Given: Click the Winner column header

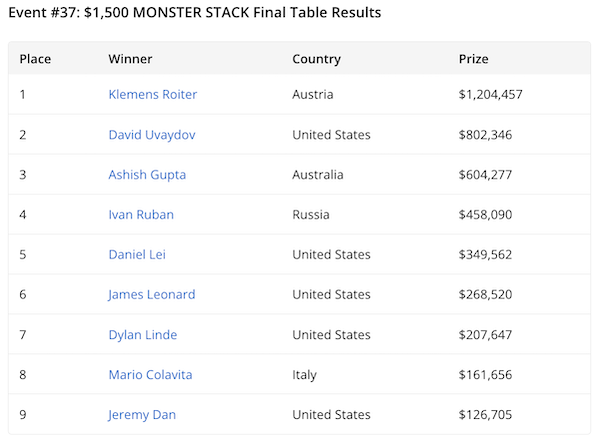Looking at the screenshot, I should [x=130, y=59].
